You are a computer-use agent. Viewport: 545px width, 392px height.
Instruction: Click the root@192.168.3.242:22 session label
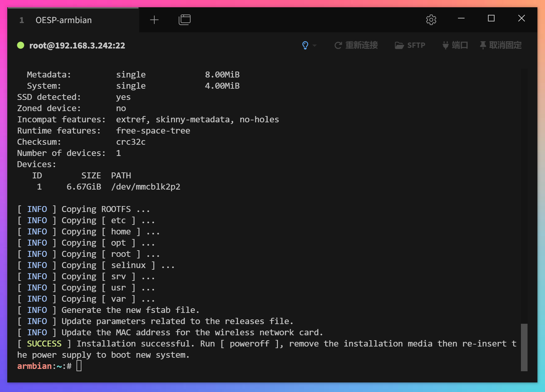point(77,45)
